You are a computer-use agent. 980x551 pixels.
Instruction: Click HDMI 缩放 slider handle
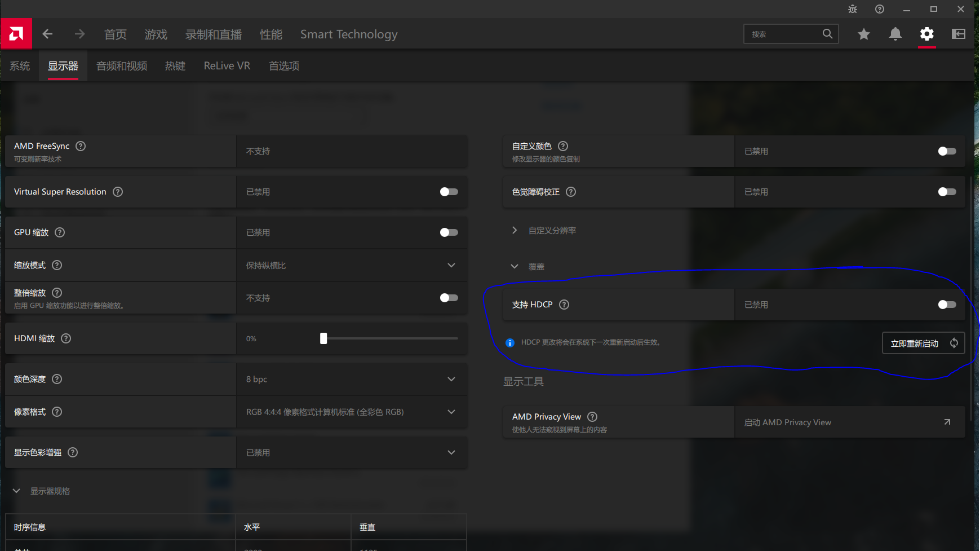[x=323, y=338]
